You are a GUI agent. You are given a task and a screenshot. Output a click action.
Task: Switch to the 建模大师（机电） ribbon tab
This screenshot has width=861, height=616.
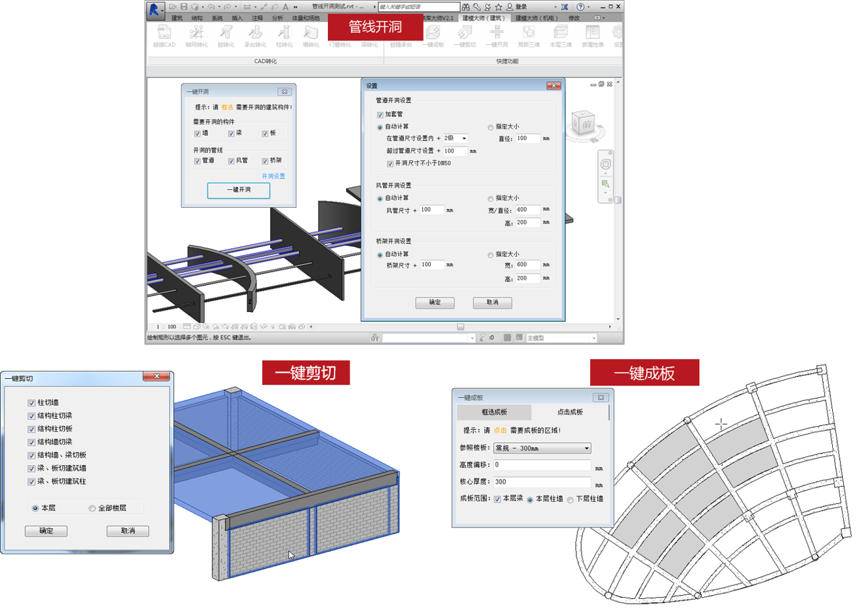(x=536, y=18)
